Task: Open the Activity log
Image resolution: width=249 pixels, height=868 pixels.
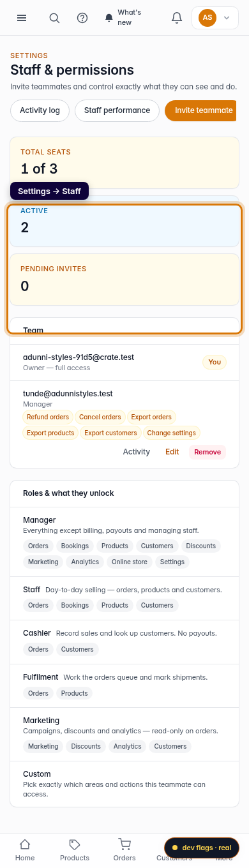Action: [x=40, y=110]
